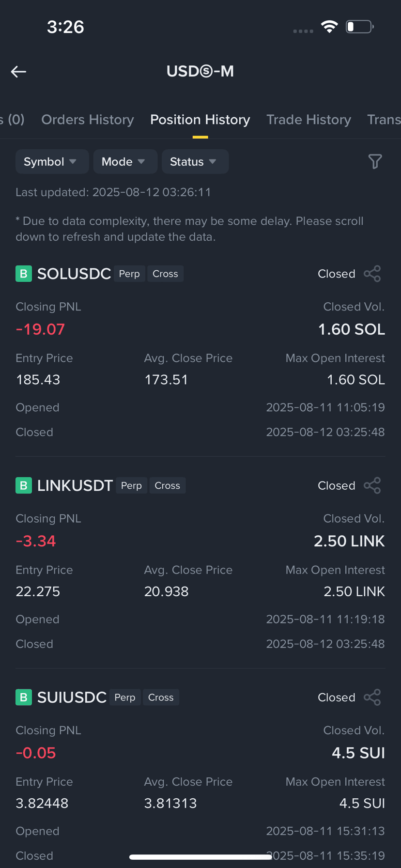
Task: Share the SUIUSDC closed position
Action: coord(372,697)
